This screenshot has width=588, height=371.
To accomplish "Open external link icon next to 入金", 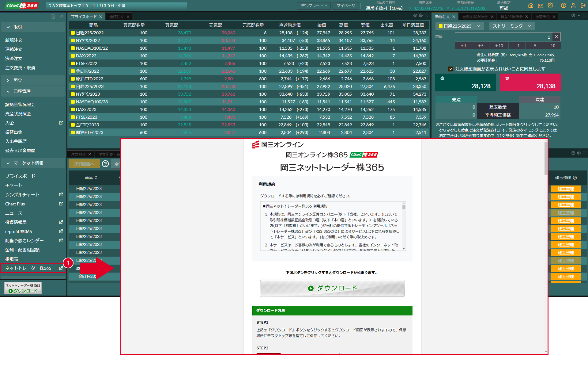I will tap(61, 123).
